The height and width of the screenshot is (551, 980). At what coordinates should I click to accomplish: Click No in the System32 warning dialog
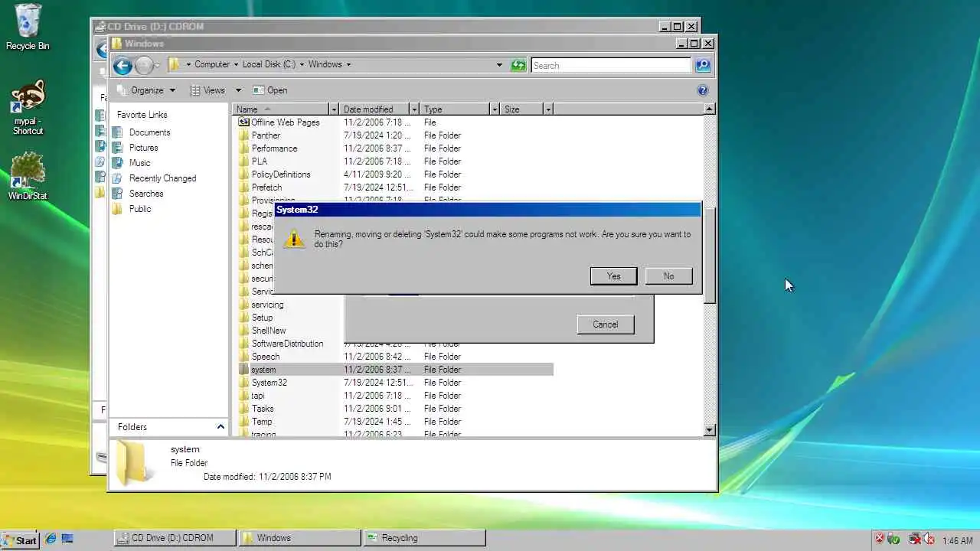(x=668, y=276)
